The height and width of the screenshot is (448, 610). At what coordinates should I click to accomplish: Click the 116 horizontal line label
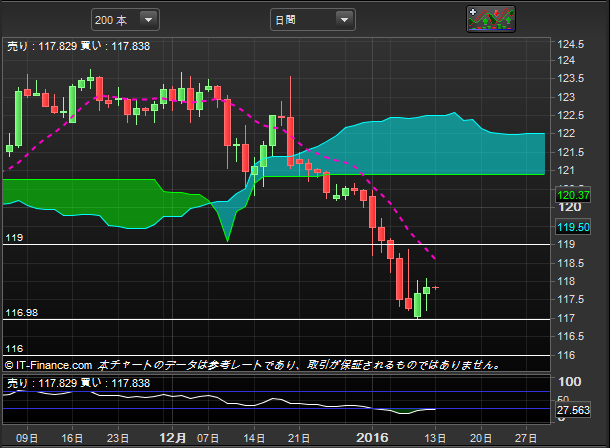click(14, 348)
